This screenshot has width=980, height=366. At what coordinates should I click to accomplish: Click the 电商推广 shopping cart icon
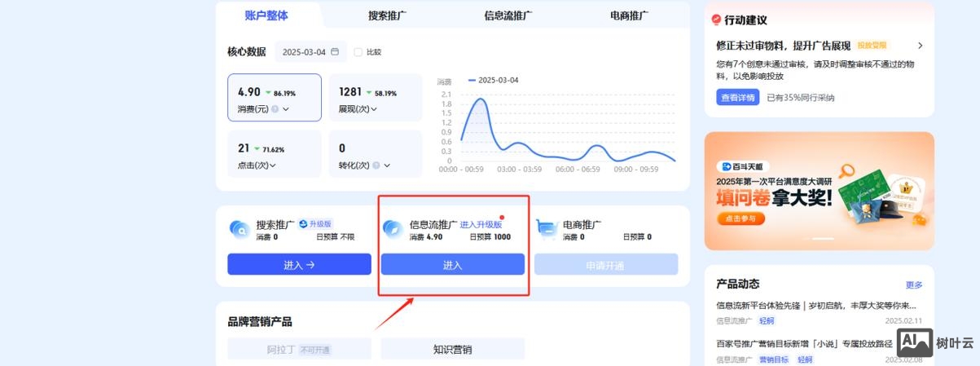[x=546, y=229]
